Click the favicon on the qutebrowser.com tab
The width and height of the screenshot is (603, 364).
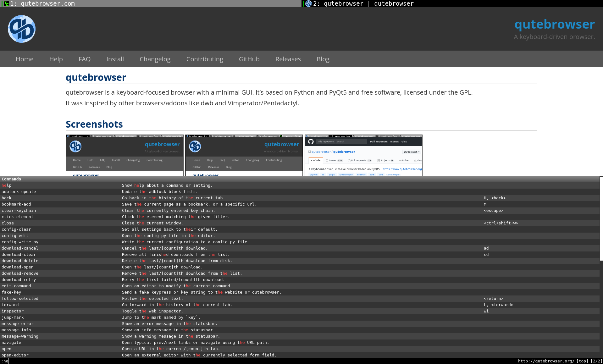(x=6, y=4)
